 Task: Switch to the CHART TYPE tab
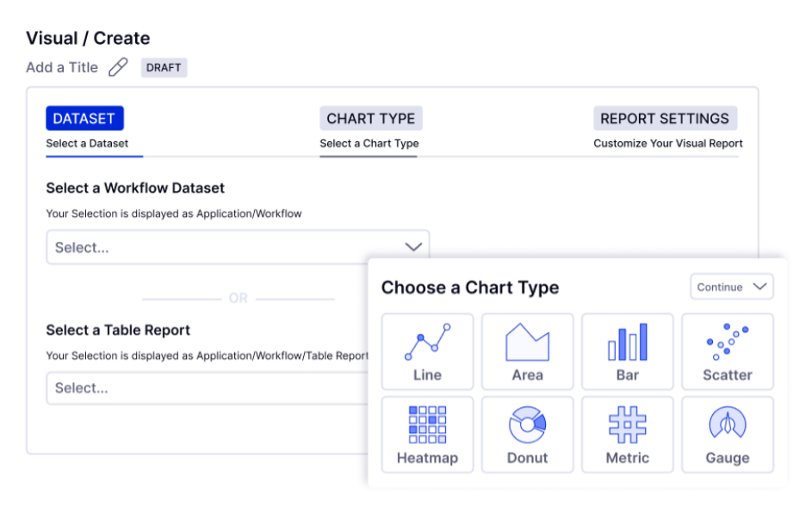370,118
